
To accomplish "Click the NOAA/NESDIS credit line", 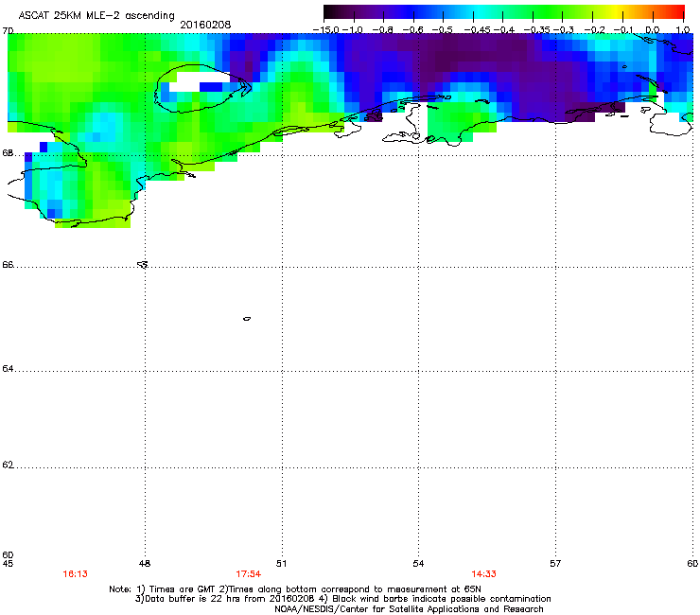I will pyautogui.click(x=409, y=609).
